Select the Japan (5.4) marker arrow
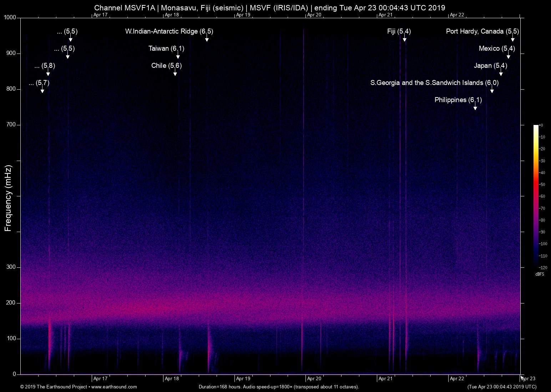551x392 pixels. (x=501, y=74)
